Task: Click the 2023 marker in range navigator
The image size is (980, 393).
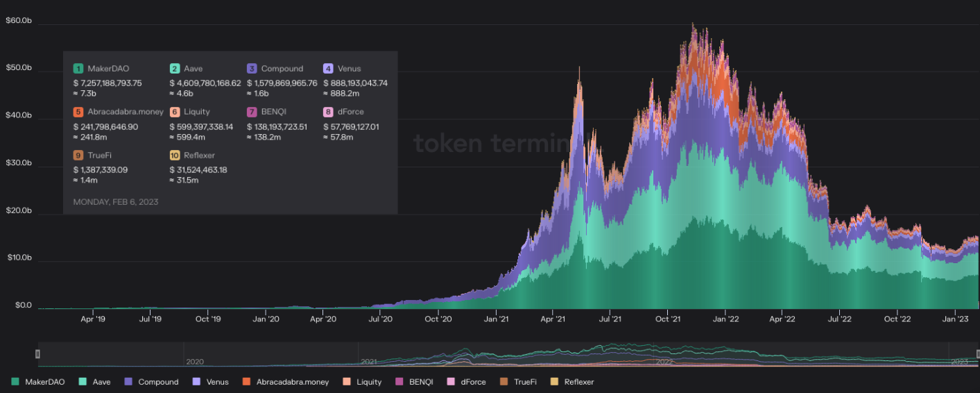Action: pos(959,362)
